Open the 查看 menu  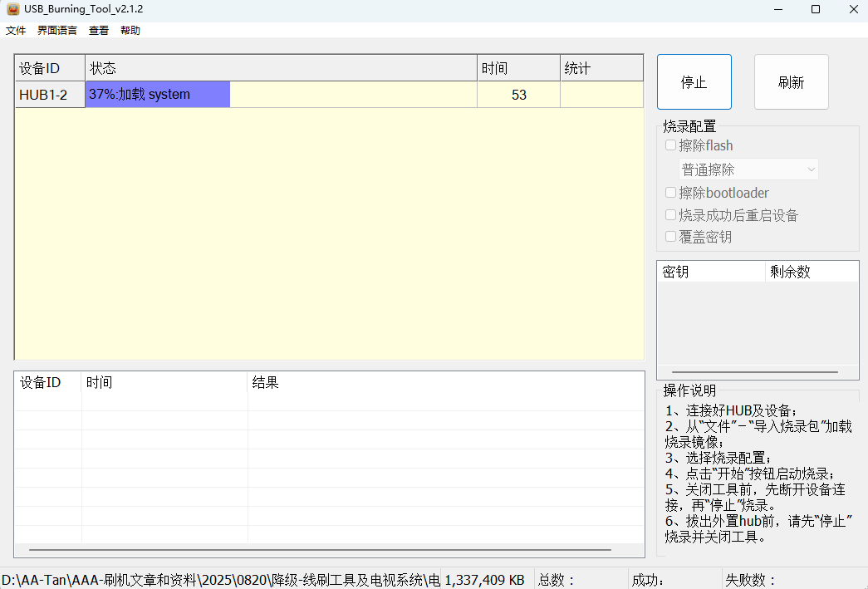(99, 31)
